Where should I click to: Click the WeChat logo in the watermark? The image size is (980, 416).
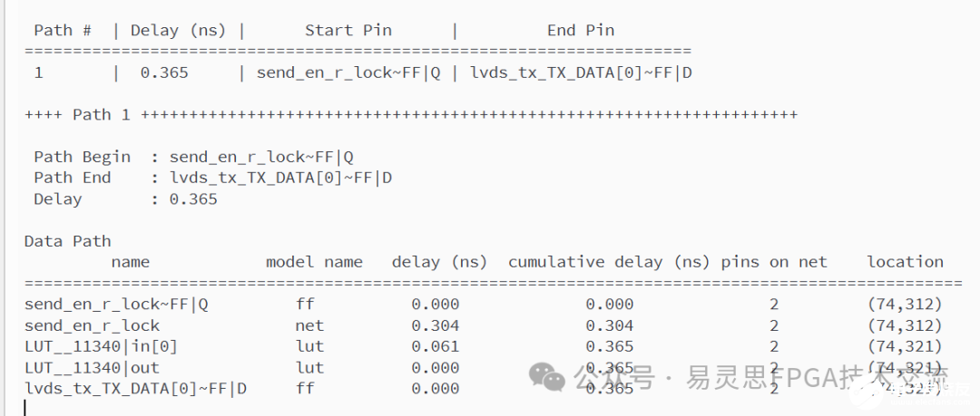tap(548, 376)
